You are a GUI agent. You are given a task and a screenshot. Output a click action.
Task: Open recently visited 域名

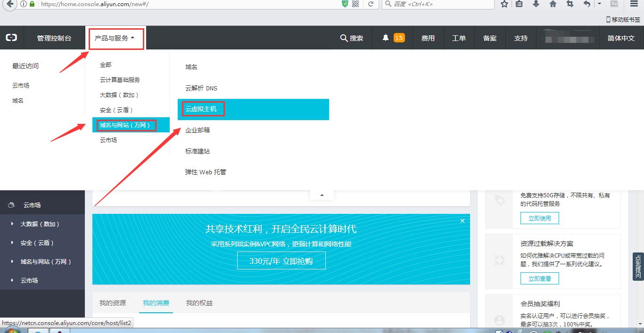pyautogui.click(x=18, y=101)
